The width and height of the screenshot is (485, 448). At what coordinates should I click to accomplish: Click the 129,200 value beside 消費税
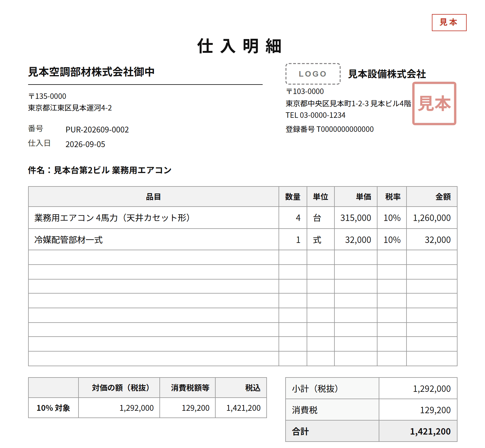435,410
